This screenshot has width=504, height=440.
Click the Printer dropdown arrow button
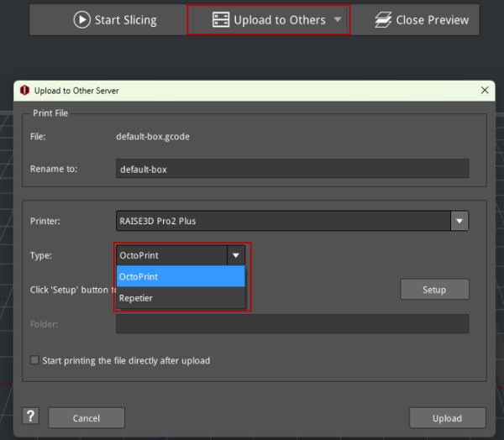pyautogui.click(x=459, y=221)
